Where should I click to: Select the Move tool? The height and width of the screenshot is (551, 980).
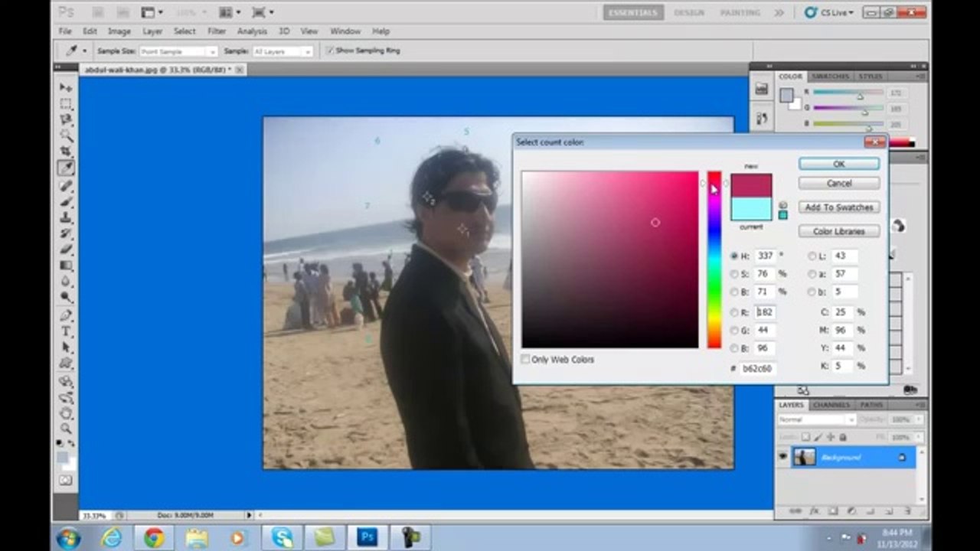(x=67, y=87)
